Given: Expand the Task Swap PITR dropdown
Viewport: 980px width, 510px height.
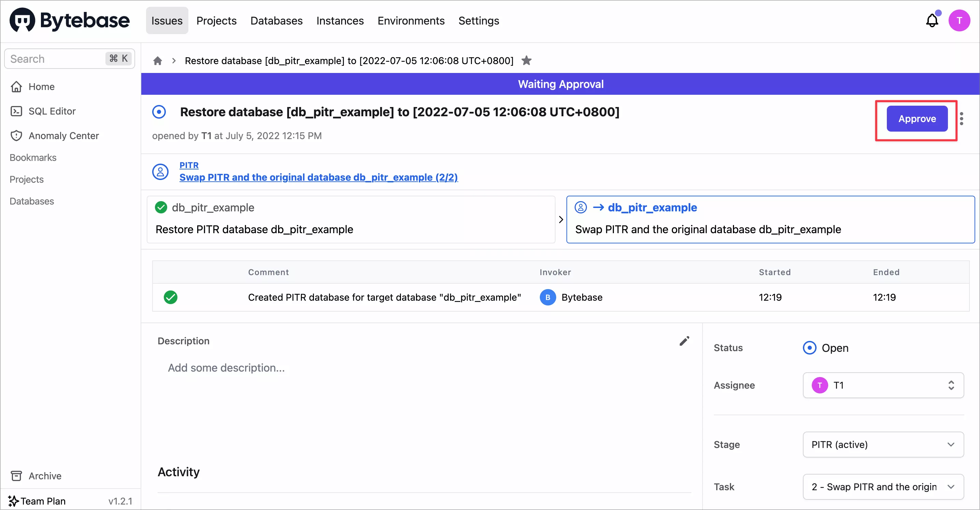Looking at the screenshot, I should 883,487.
